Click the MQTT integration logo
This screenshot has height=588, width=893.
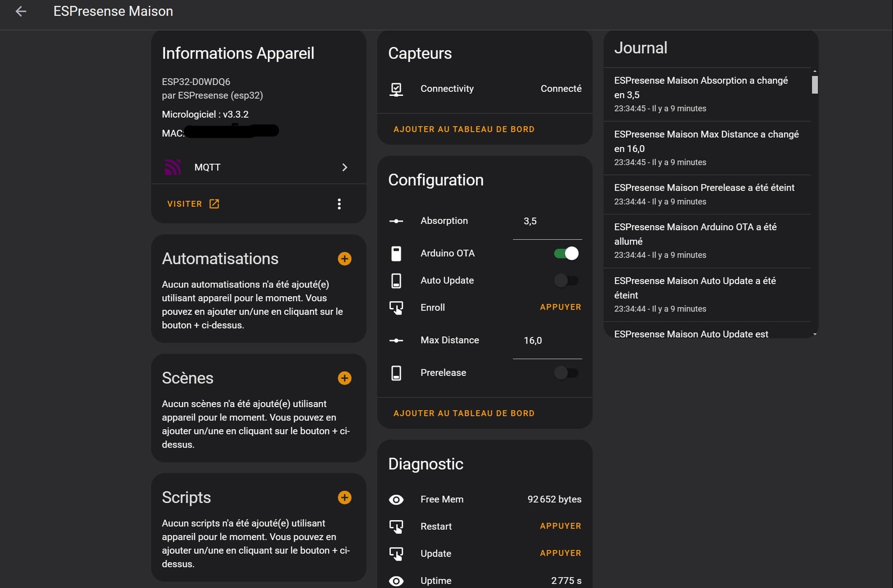173,167
